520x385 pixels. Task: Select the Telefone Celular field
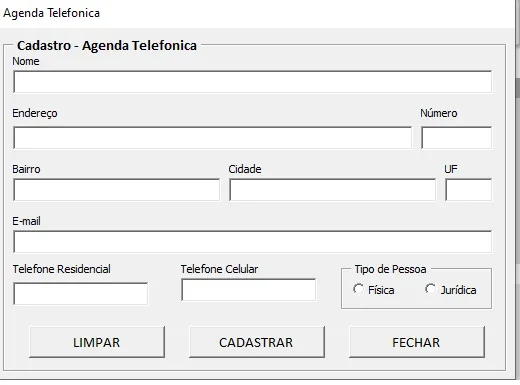click(x=249, y=290)
